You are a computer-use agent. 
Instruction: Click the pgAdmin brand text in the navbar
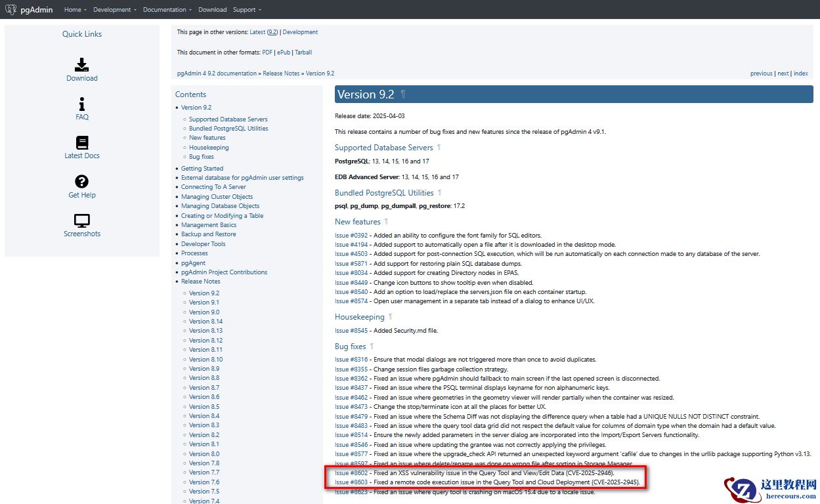37,10
